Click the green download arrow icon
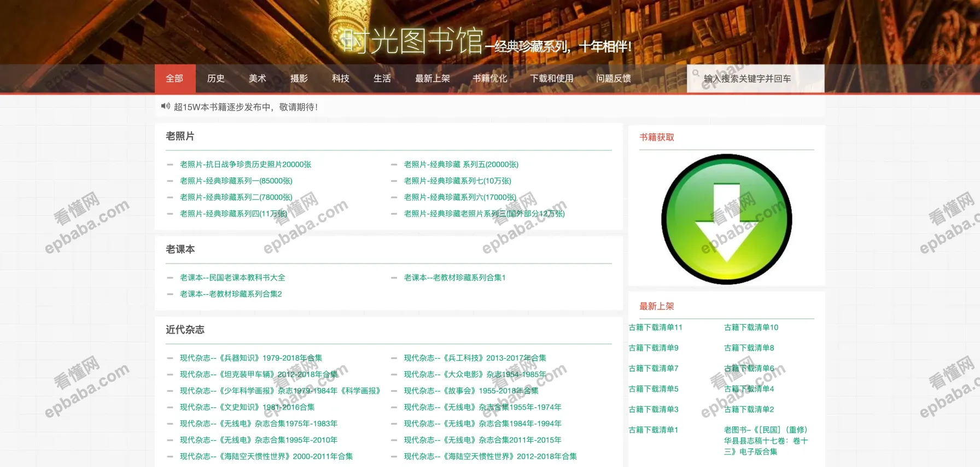The width and height of the screenshot is (980, 467). (726, 219)
